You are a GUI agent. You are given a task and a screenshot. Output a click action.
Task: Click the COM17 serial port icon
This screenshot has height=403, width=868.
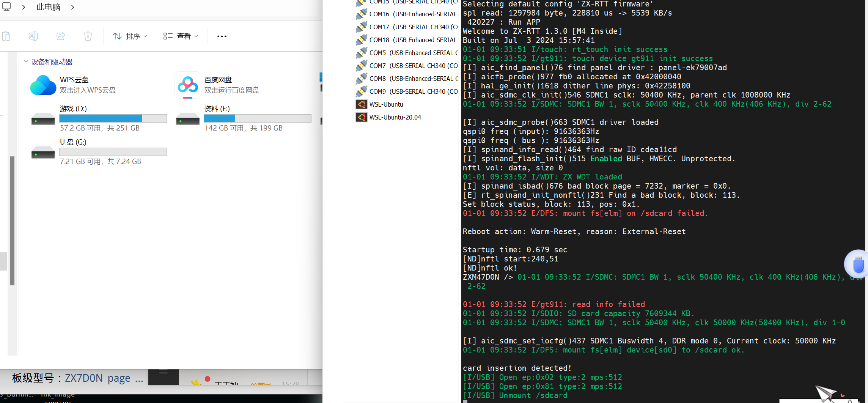[x=362, y=27]
